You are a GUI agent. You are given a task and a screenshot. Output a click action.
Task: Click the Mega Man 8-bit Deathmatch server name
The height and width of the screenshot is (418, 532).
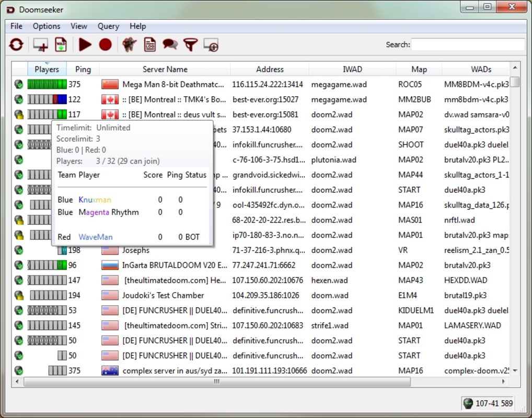(173, 84)
